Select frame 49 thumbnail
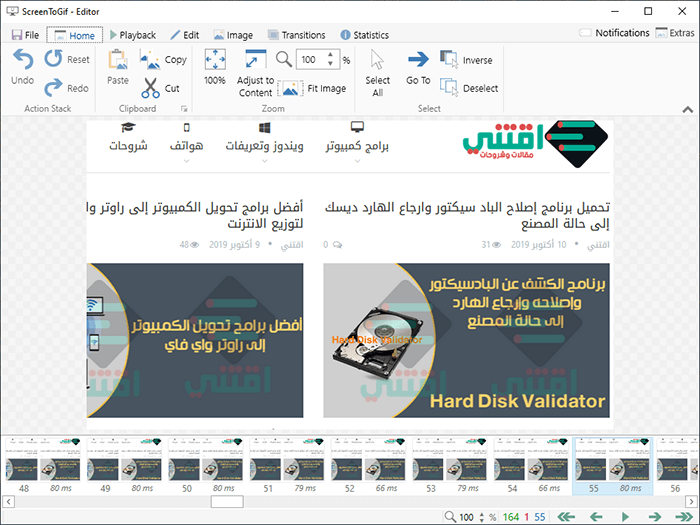This screenshot has height=525, width=700. pyautogui.click(x=125, y=466)
